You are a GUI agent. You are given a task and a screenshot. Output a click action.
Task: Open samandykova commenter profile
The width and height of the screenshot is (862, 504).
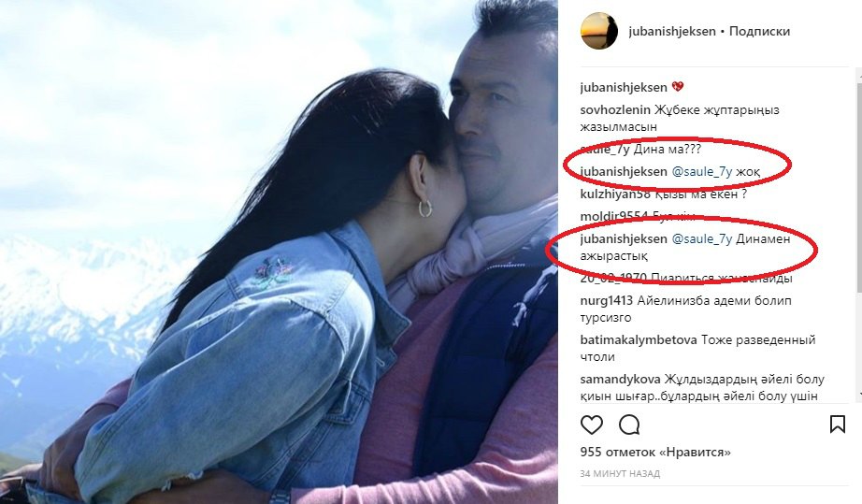click(621, 380)
